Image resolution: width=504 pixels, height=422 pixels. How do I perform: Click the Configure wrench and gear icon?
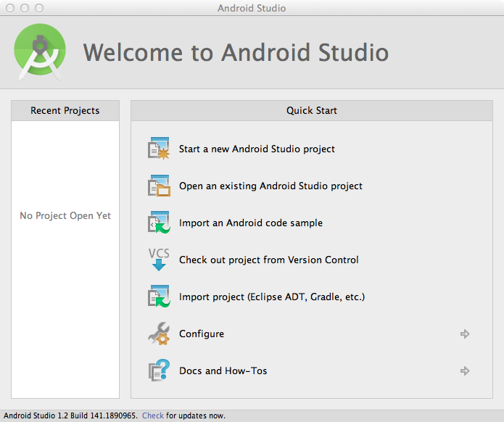[x=159, y=334]
